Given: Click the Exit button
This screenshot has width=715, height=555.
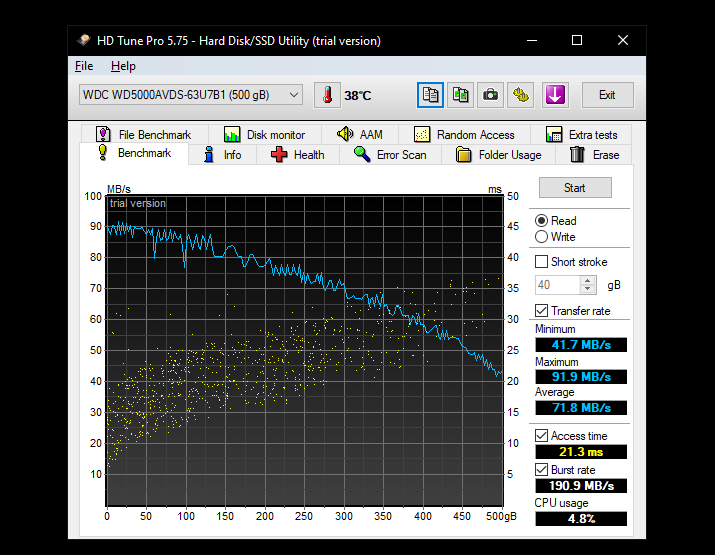Looking at the screenshot, I should pos(607,95).
